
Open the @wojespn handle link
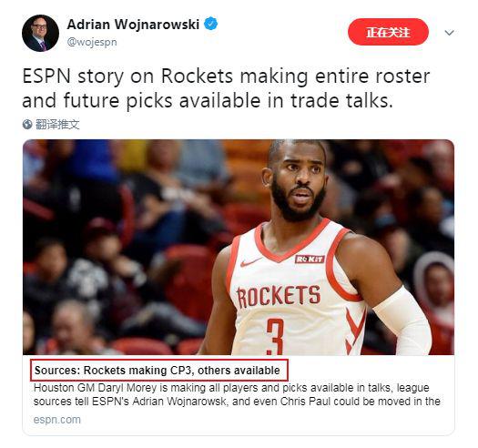point(92,42)
